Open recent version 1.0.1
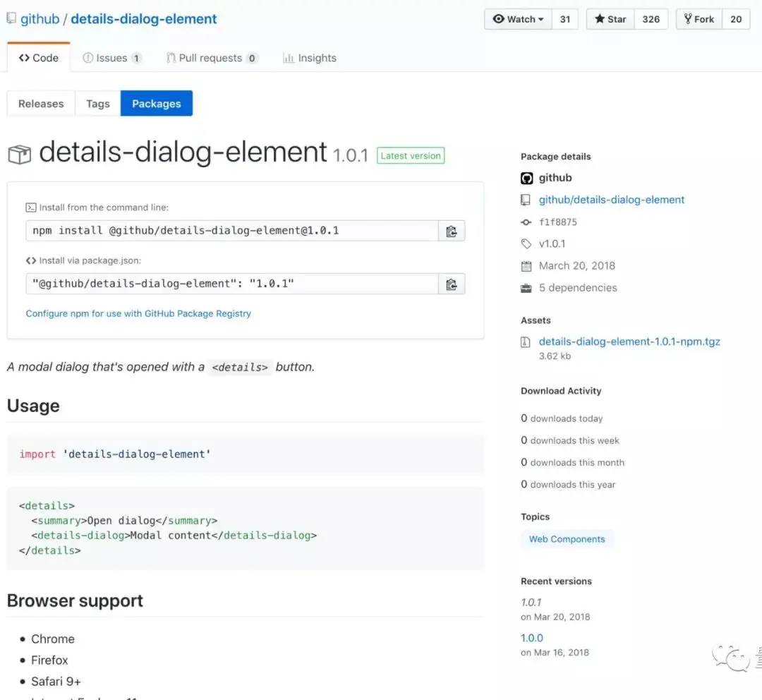 pos(531,603)
